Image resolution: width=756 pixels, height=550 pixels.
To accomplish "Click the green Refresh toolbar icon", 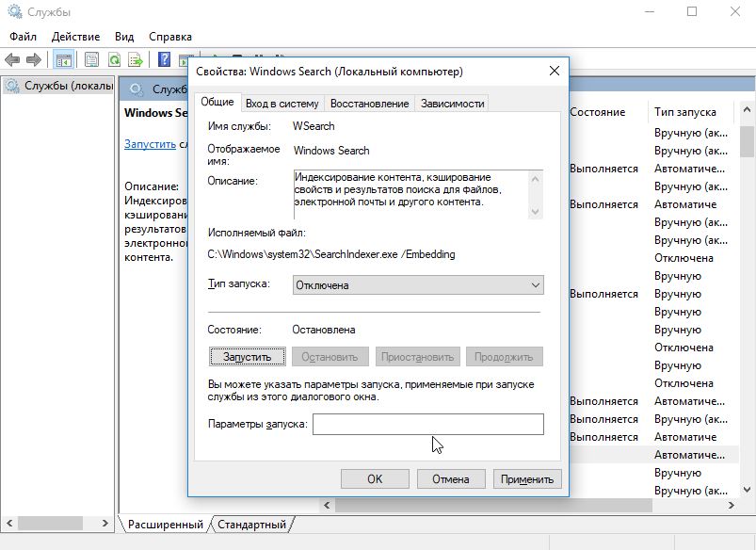I will [x=114, y=60].
